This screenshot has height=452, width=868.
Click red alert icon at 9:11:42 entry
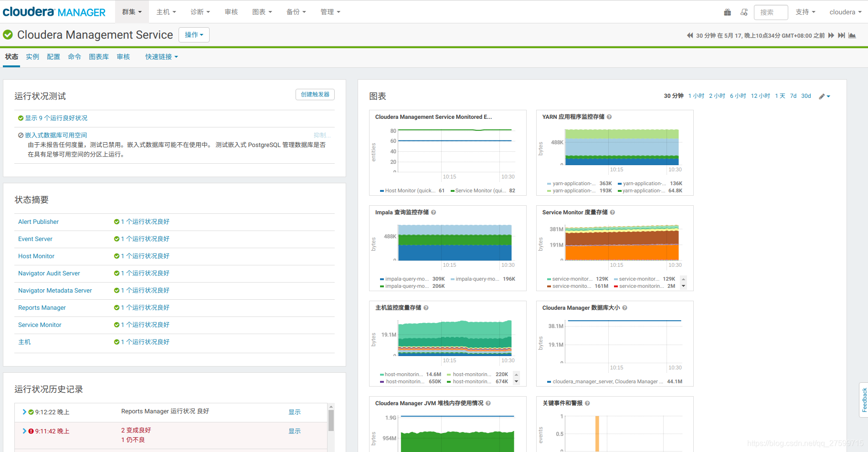[x=31, y=431]
